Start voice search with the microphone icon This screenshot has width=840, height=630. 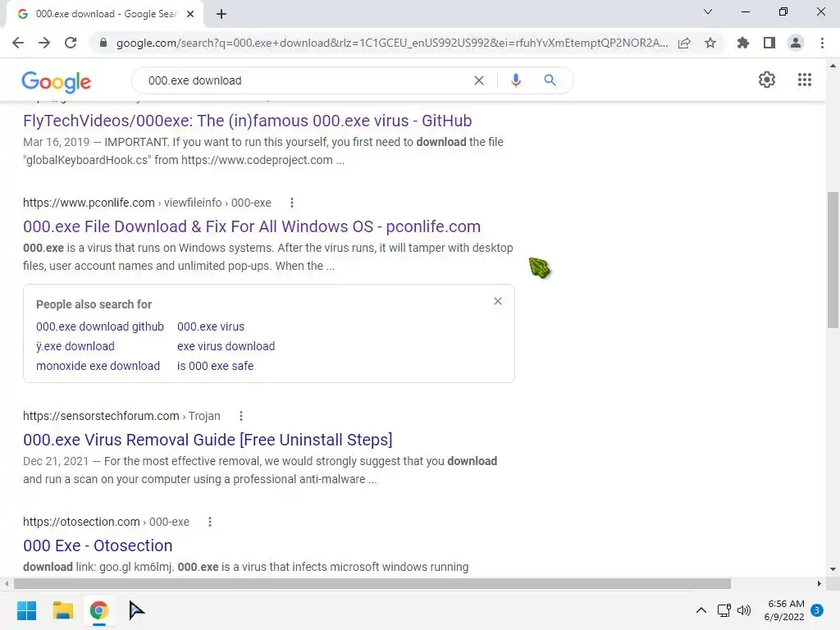tap(515, 80)
